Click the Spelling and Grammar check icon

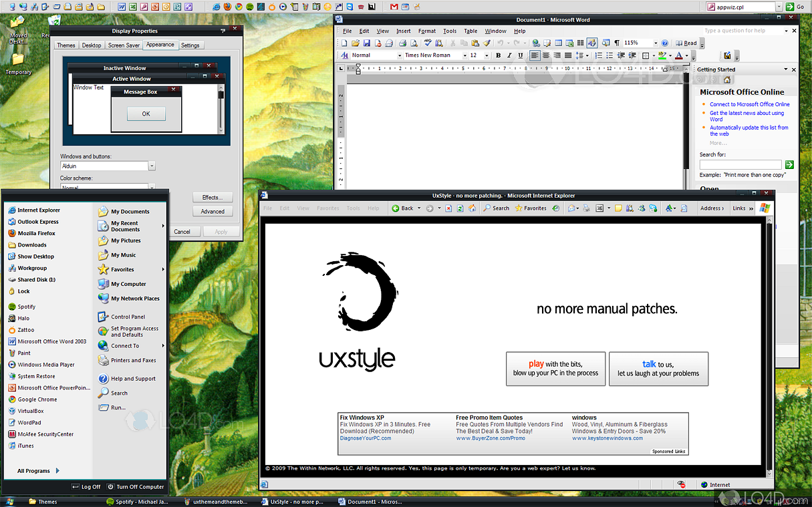(x=427, y=43)
